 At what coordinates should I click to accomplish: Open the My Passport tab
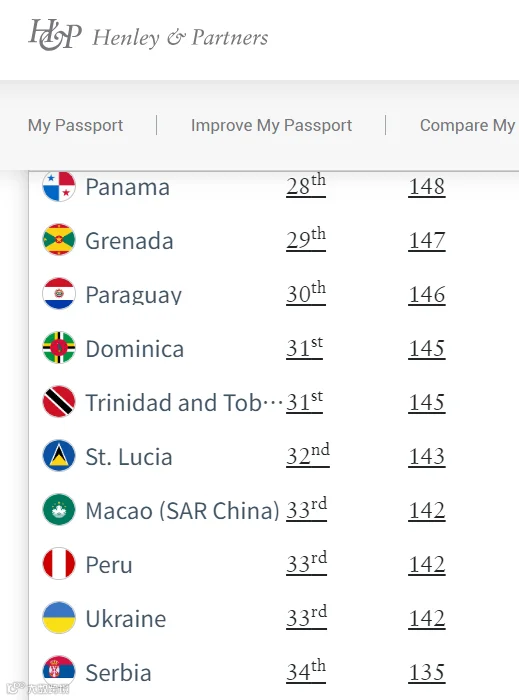[x=75, y=125]
